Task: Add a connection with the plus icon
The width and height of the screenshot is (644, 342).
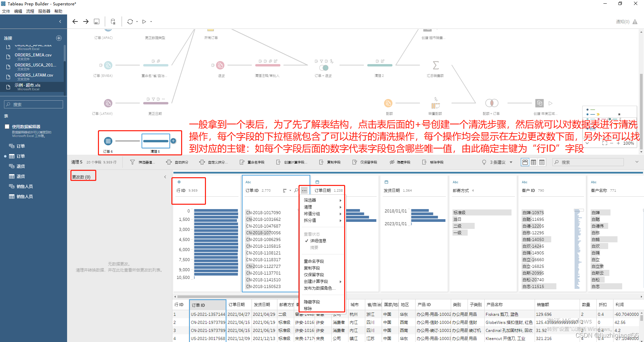Action: click(59, 38)
